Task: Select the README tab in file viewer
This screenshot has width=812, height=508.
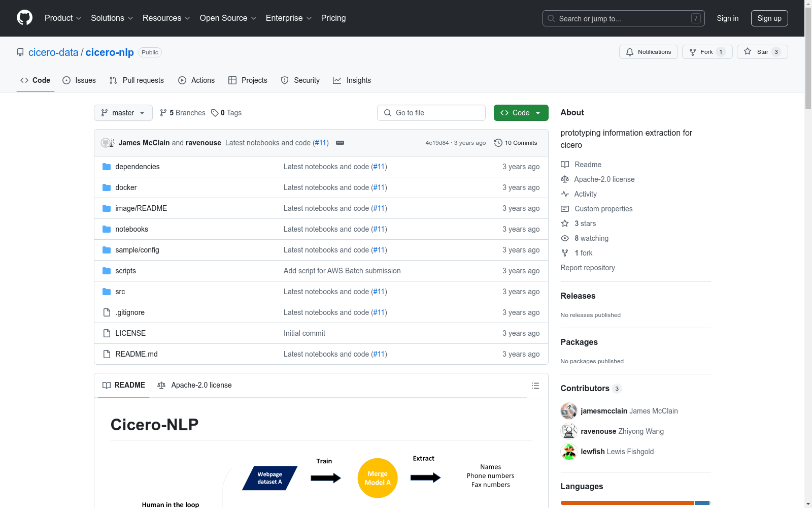Action: point(124,385)
